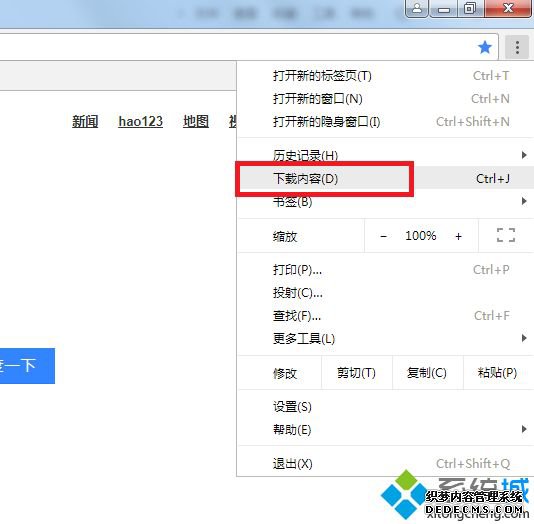Open new incognito window 打开新的隐身窗口(I)
The height and width of the screenshot is (524, 534).
(x=385, y=122)
